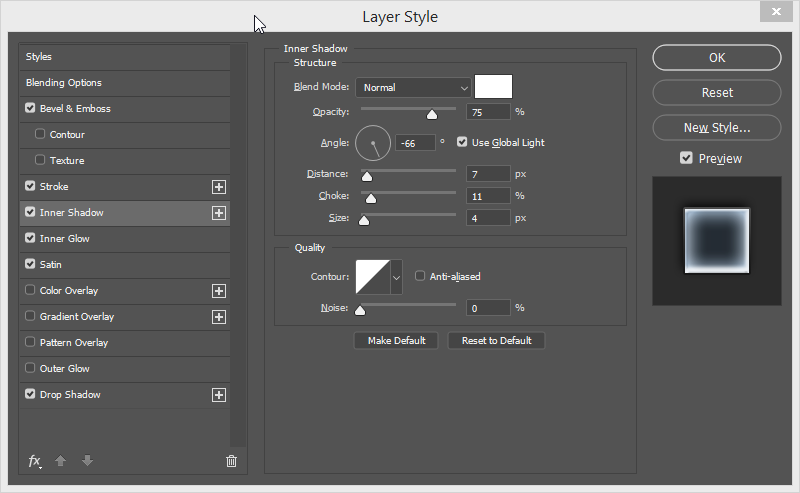
Task: Click the fx add effect icon
Action: coord(35,461)
